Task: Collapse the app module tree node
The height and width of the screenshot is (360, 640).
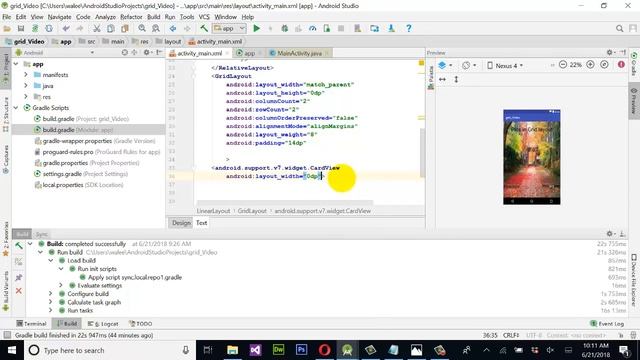Action: pyautogui.click(x=16, y=64)
